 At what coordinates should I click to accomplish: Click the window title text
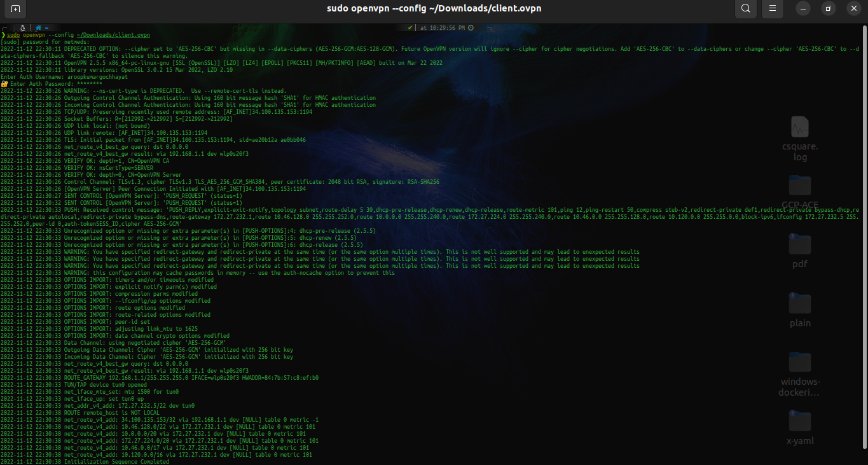pos(434,9)
